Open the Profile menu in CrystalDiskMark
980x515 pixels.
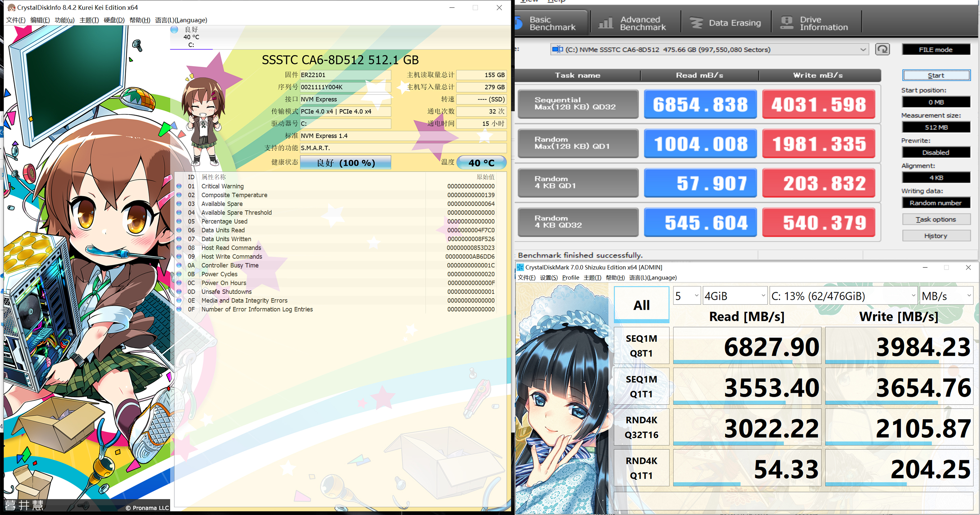[571, 278]
